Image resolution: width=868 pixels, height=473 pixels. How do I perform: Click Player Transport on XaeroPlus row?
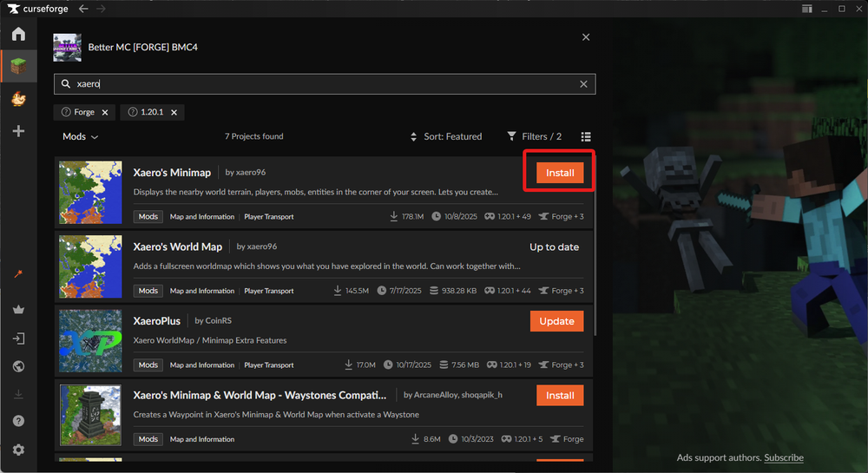pos(269,365)
